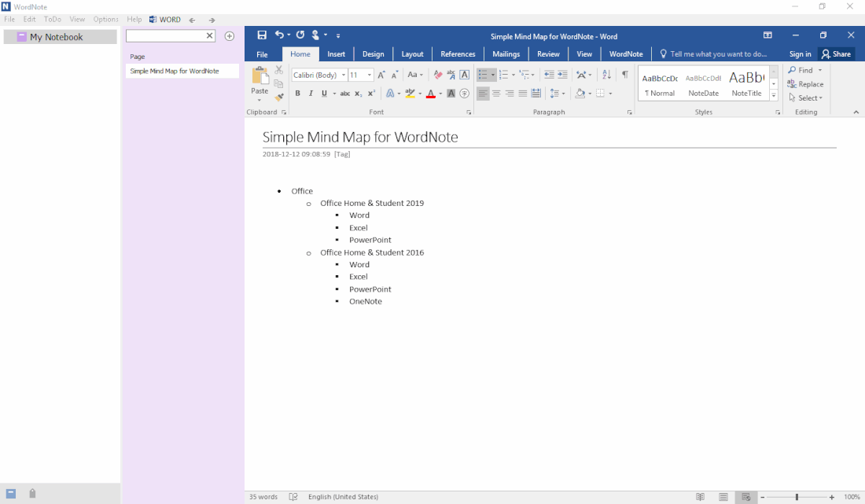Toggle Show/Hide paragraph marks
Viewport: 865px width, 504px height.
pos(625,75)
